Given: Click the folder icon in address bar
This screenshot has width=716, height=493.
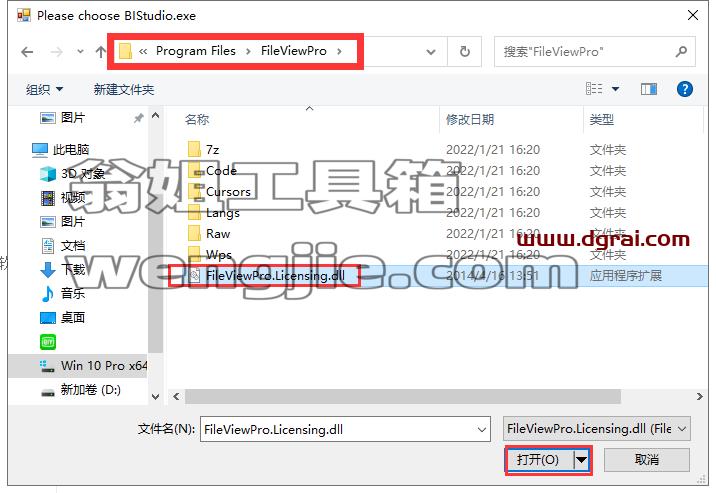Looking at the screenshot, I should coord(125,51).
